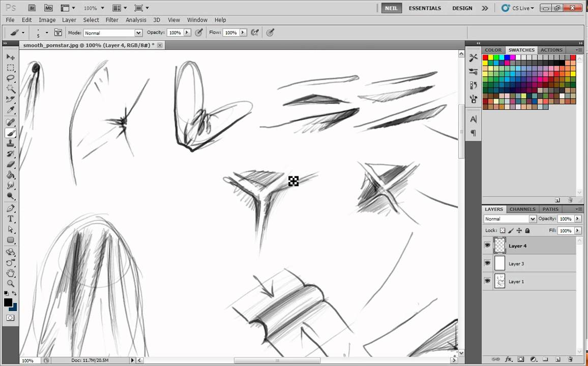Viewport: 588px width, 366px height.
Task: Open the blending mode dropdown in Layers panel
Action: tap(532, 219)
